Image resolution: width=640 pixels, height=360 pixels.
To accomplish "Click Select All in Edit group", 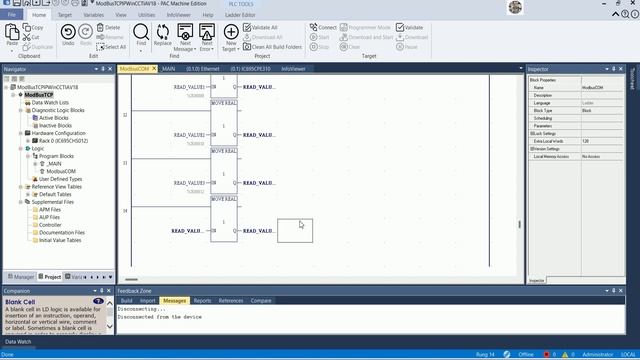I will [111, 47].
